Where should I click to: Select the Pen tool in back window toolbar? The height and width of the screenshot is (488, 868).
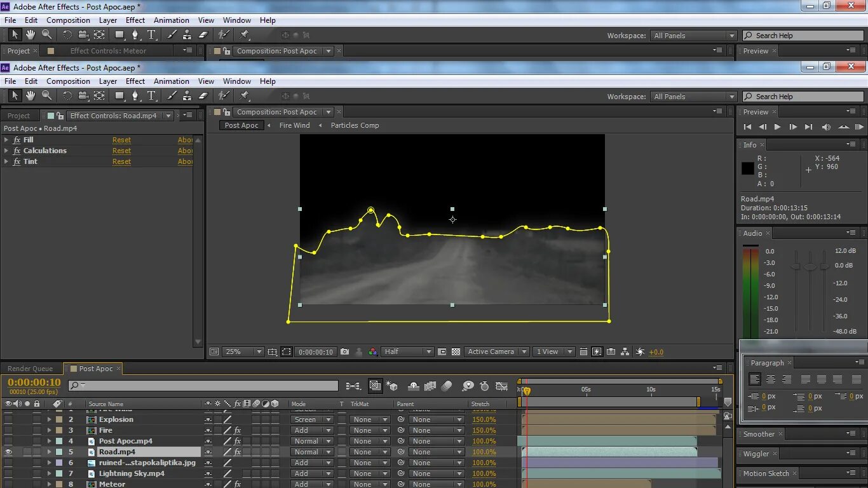[x=135, y=35]
